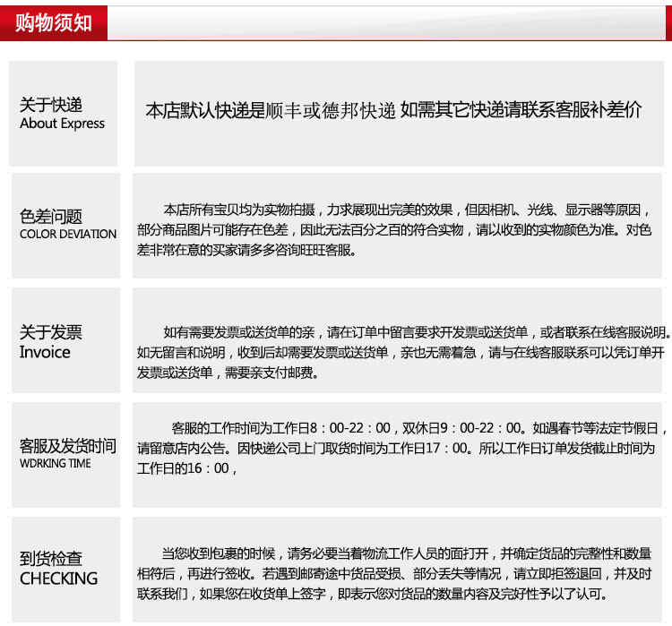Select the 关于快递 section label
This screenshot has height=626, width=672.
(51, 105)
